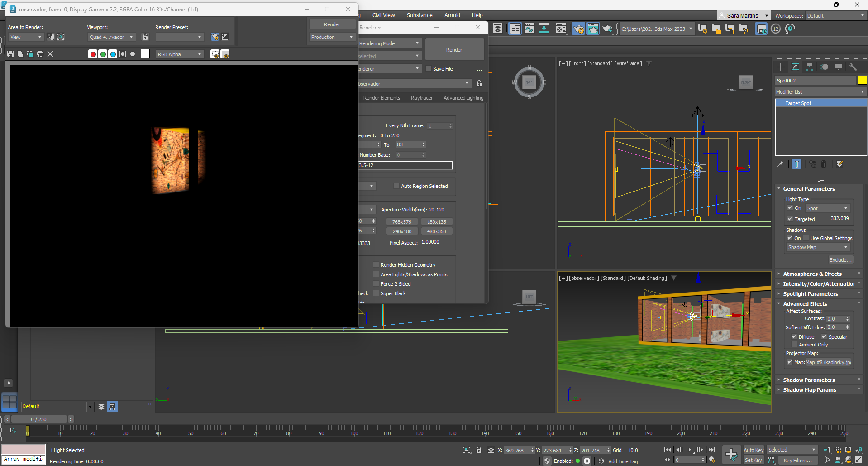Image resolution: width=868 pixels, height=466 pixels.
Task: Open the Curve Editor from the main toolbar
Action: [x=529, y=29]
